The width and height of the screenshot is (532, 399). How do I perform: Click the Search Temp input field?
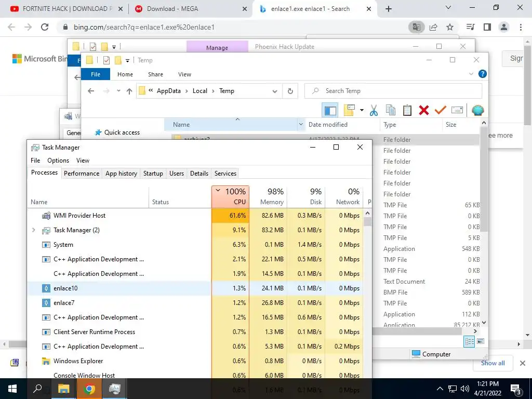(393, 91)
